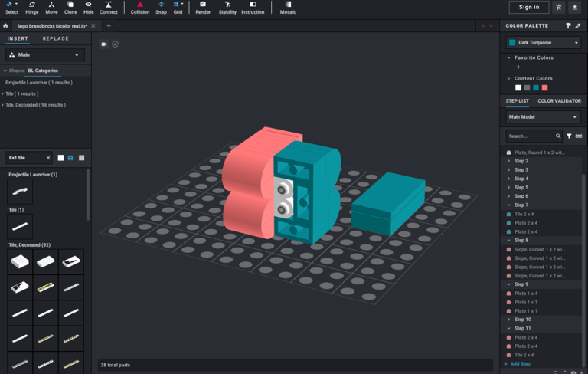Toggle the blue decorated parts filter

coord(70,158)
